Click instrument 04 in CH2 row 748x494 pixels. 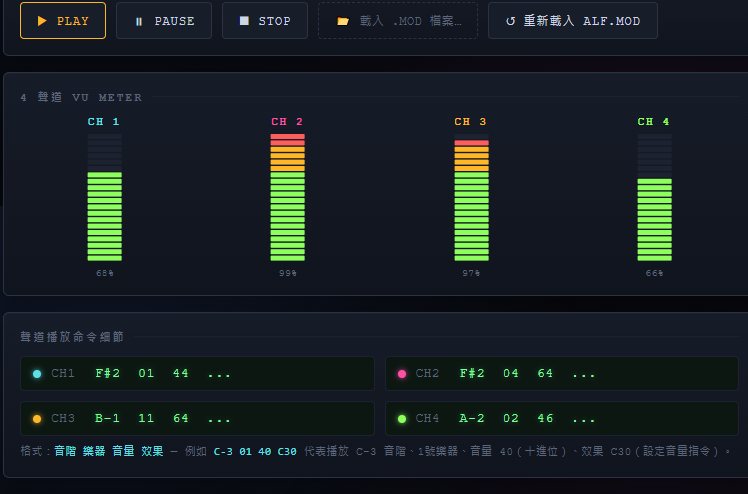pyautogui.click(x=511, y=373)
